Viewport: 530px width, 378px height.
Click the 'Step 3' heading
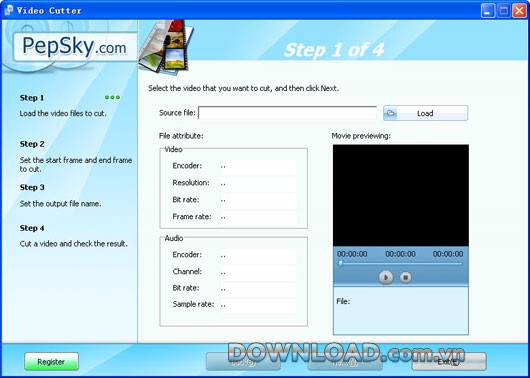pos(32,187)
